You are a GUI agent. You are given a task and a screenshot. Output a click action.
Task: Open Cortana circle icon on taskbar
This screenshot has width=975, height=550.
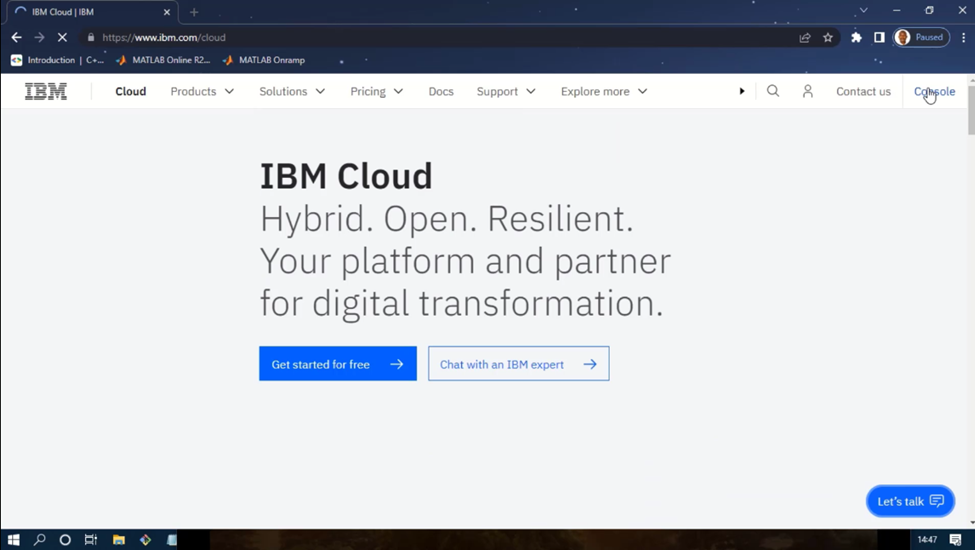pos(65,539)
